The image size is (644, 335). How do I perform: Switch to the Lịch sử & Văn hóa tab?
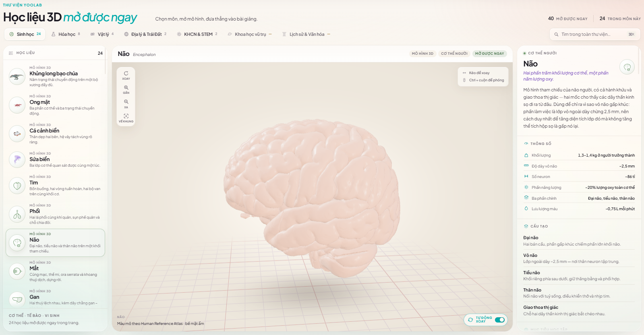(306, 34)
